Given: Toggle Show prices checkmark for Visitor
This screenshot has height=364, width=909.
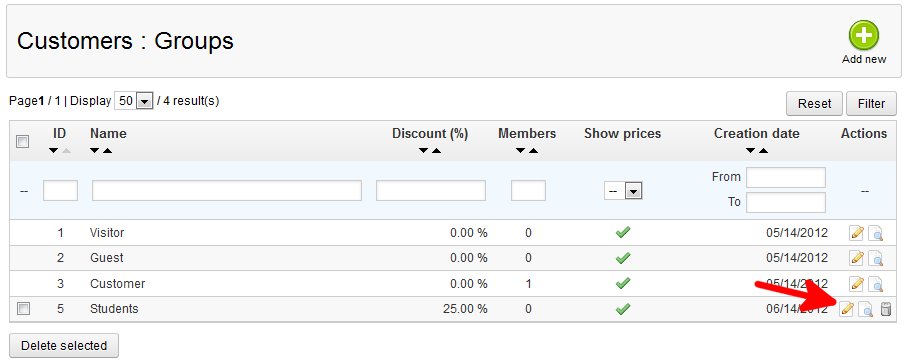Looking at the screenshot, I should [x=623, y=233].
